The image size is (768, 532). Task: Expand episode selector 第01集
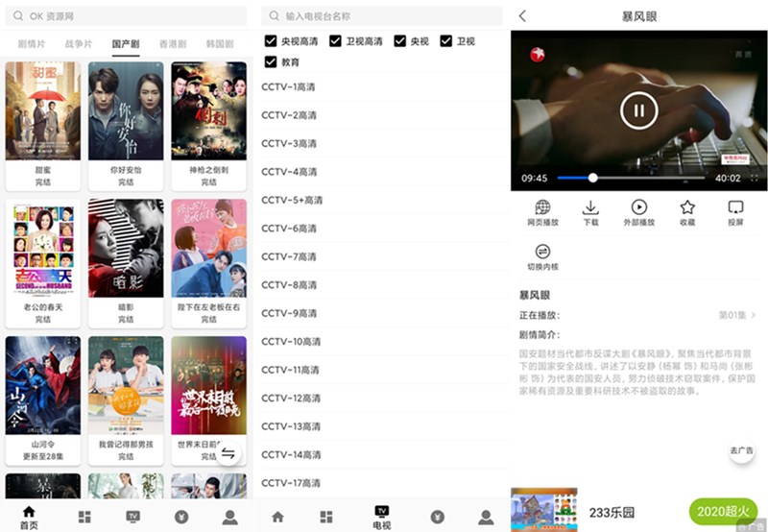[737, 315]
